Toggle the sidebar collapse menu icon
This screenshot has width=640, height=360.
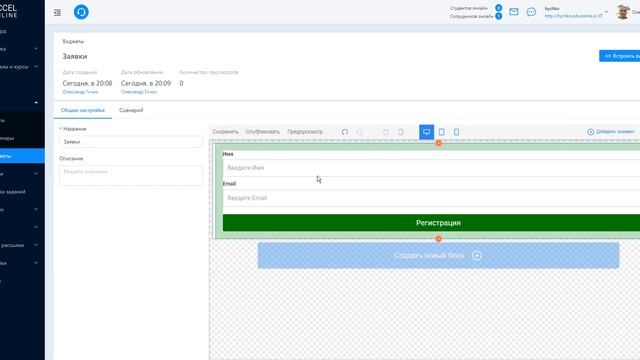pos(57,13)
